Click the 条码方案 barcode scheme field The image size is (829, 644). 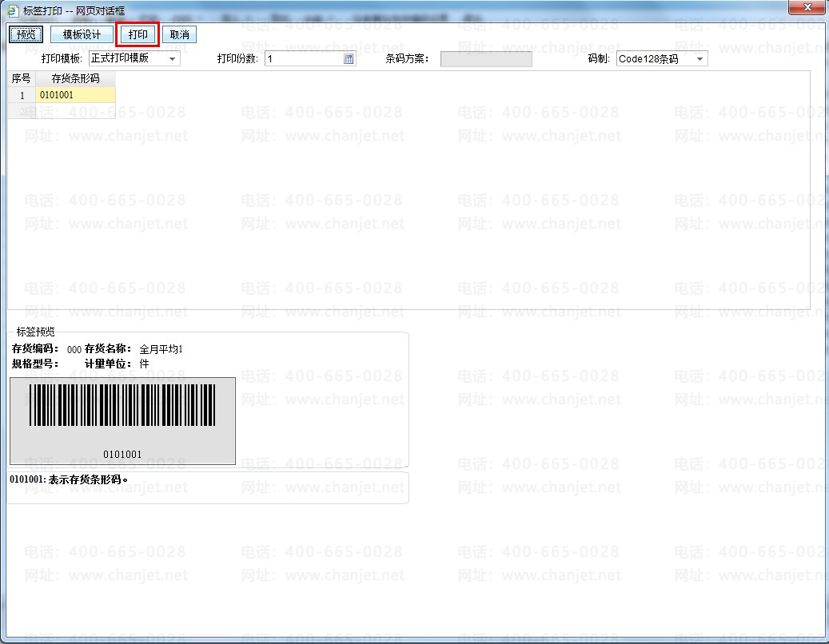(x=486, y=58)
